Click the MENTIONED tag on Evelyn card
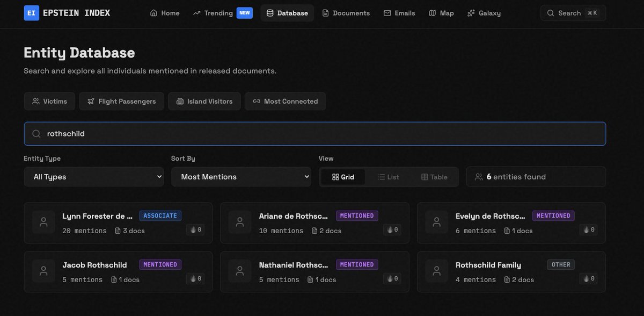The height and width of the screenshot is (316, 644). coord(553,216)
